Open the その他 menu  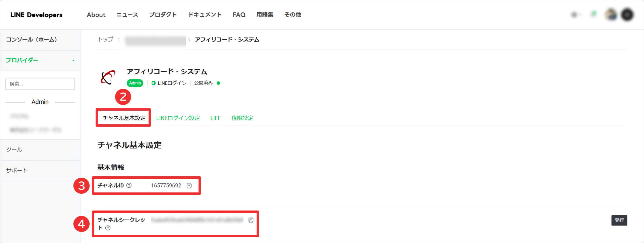[x=292, y=15]
